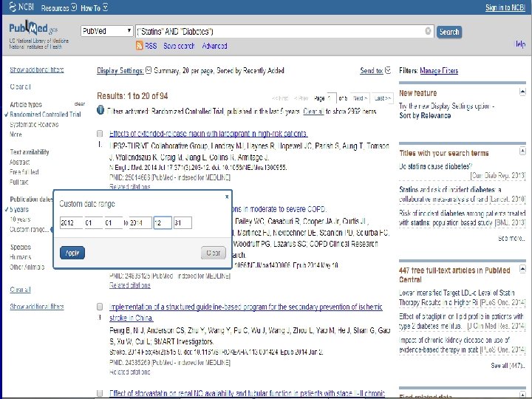Open the extended-release niacin article title
This screenshot has height=399, width=532.
tap(208, 133)
